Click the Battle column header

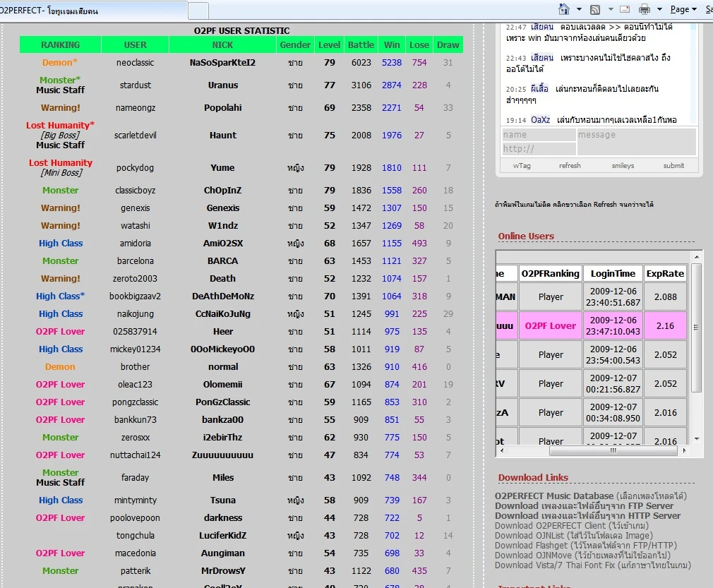point(361,44)
